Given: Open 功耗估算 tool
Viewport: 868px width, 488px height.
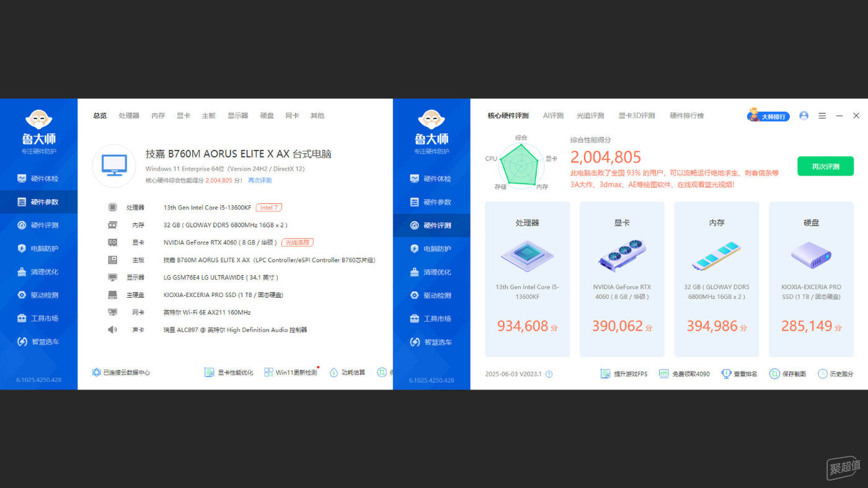Looking at the screenshot, I should (347, 372).
